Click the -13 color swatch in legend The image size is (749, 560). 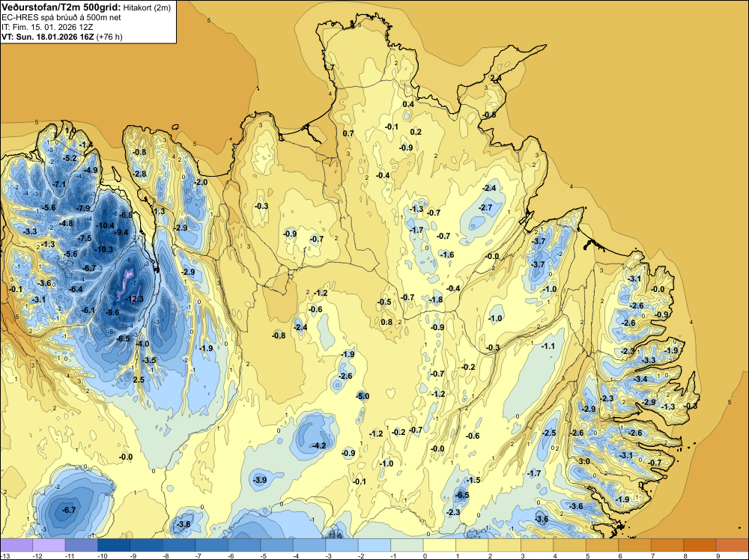click(16, 545)
